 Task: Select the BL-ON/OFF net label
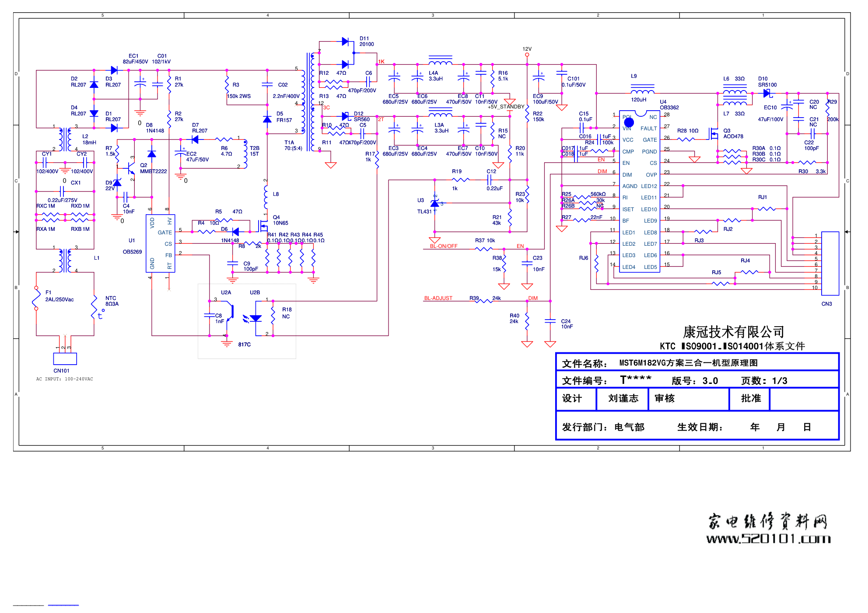click(444, 246)
